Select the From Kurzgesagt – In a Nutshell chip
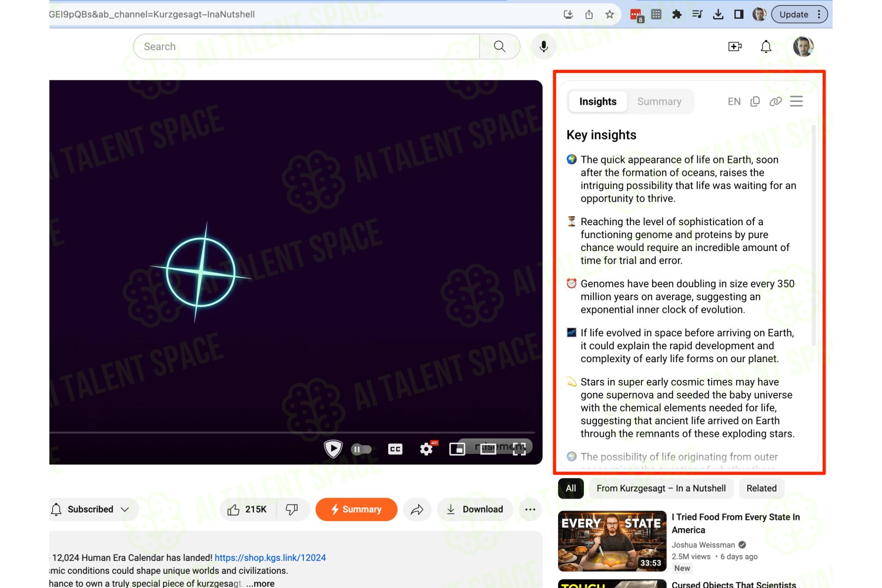Screen dimensions: 882x588 coord(661,488)
